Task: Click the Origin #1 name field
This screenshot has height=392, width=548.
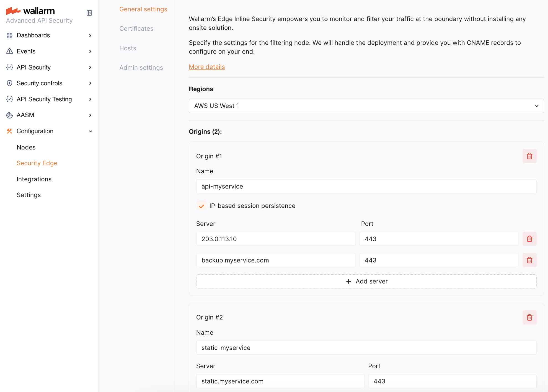Action: pyautogui.click(x=366, y=186)
